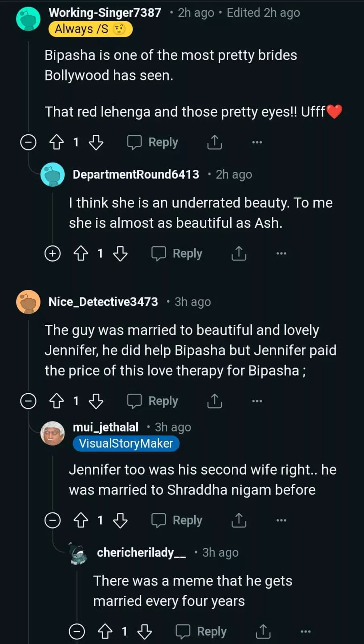364x644 pixels.
Task: Share Working-Singer7387's comment
Action: 215,142
